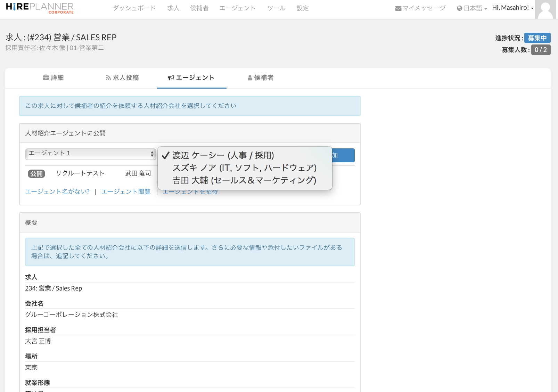
Task: Open the 日本語 language dropdown
Action: coord(472,8)
